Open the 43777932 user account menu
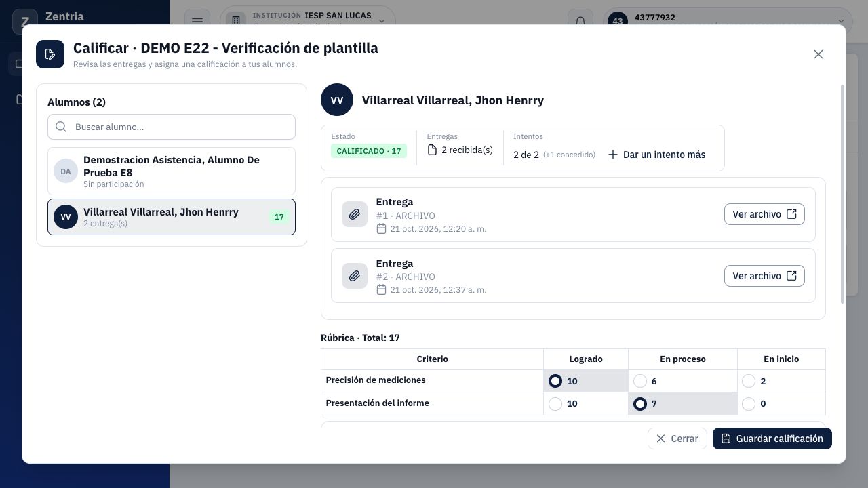Screen dimensions: 868x488 tap(728, 20)
